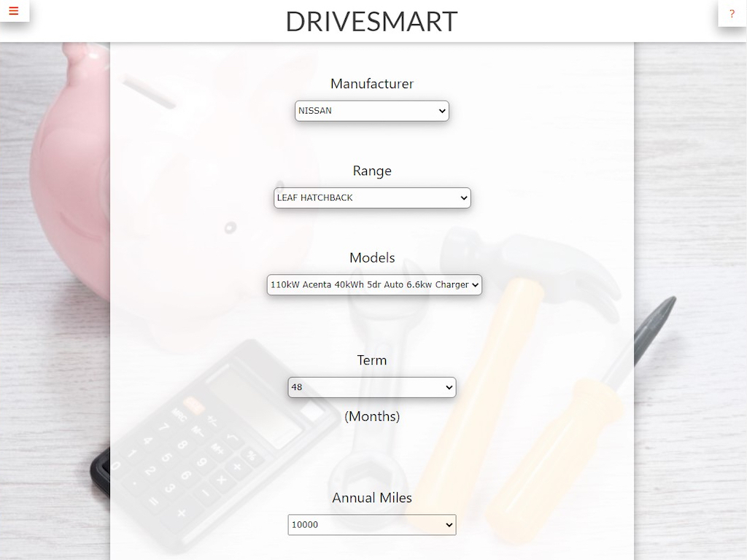Click the Manufacturer label

click(x=371, y=83)
